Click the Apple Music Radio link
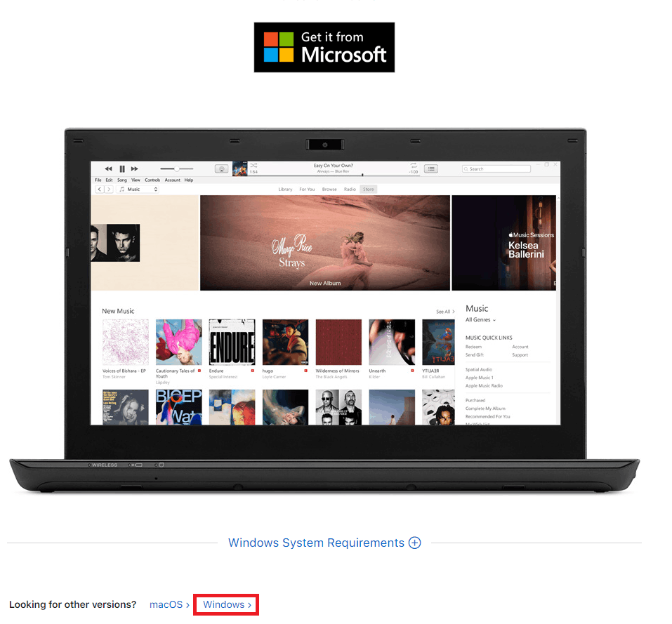The image size is (672, 624). [485, 386]
